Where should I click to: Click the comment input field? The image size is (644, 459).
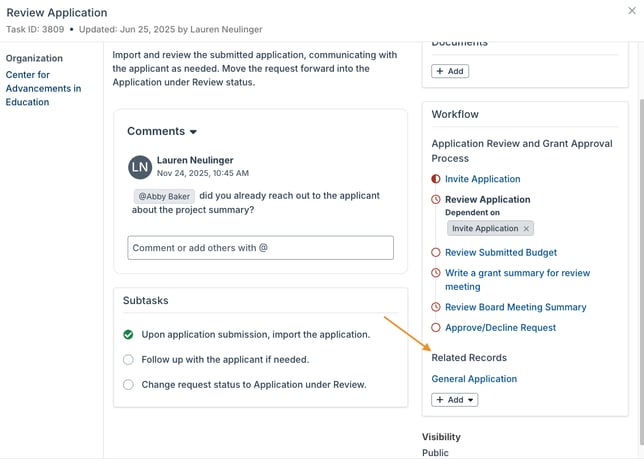[260, 248]
